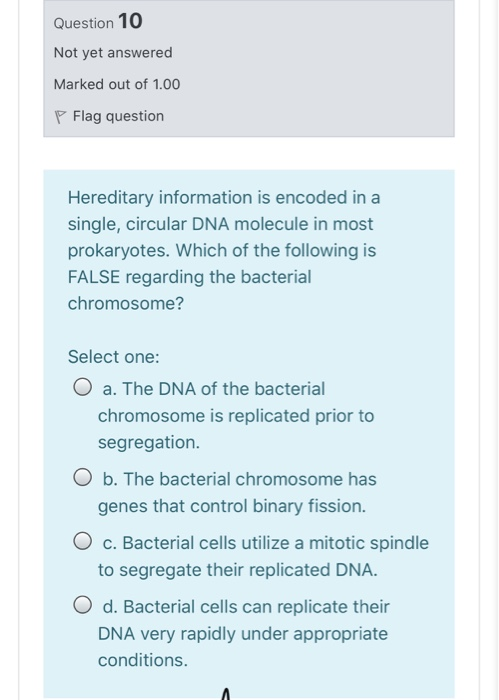Viewport: 499px width, 700px height.
Task: Click the word 'chromosome?' ending the question
Action: (x=126, y=304)
